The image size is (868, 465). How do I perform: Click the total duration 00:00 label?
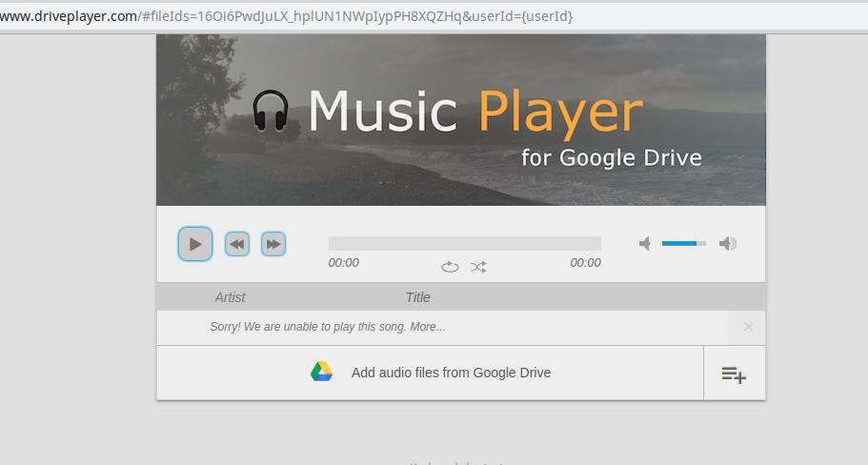point(586,262)
